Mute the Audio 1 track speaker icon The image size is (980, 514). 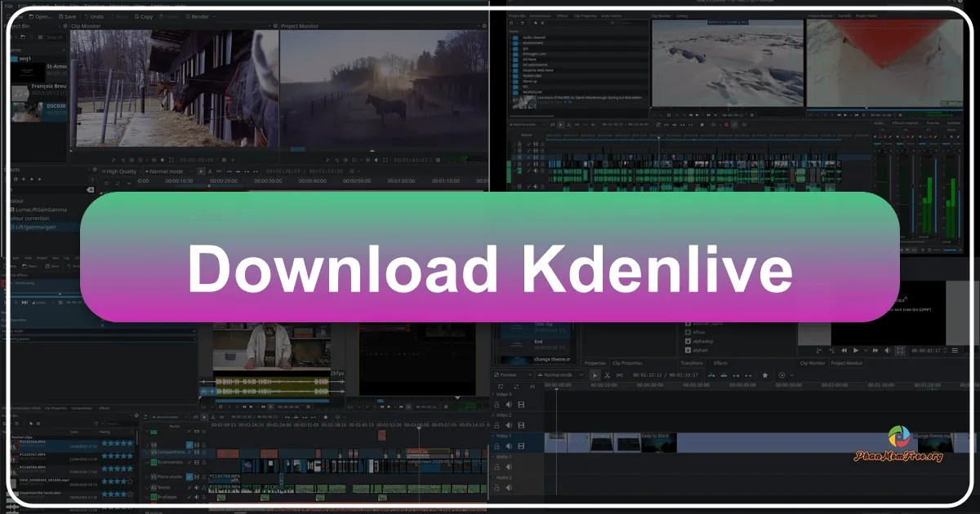point(509,466)
